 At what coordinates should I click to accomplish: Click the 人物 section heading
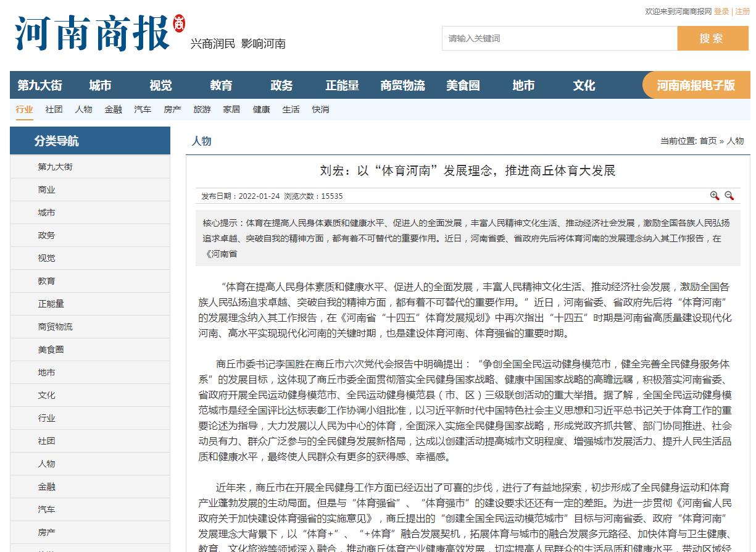click(x=202, y=141)
